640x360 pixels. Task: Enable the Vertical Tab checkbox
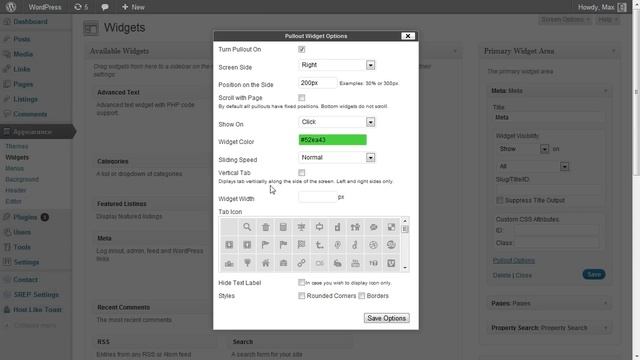(x=302, y=173)
